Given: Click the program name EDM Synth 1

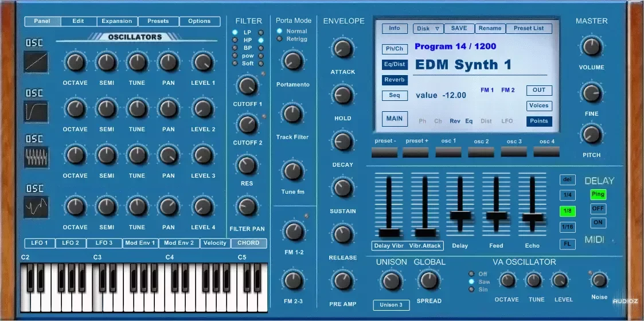Looking at the screenshot, I should (464, 65).
